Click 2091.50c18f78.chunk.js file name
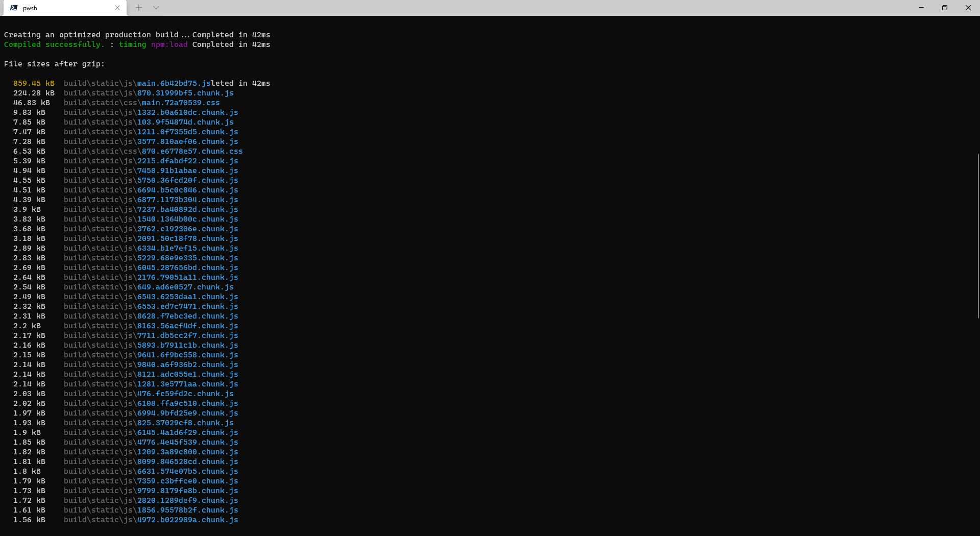This screenshot has width=980, height=536. tap(188, 238)
